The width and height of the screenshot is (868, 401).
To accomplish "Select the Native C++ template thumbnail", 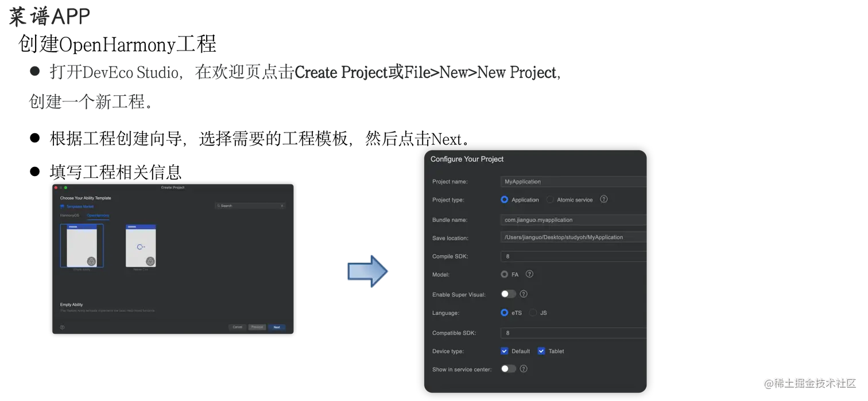I will tap(141, 246).
